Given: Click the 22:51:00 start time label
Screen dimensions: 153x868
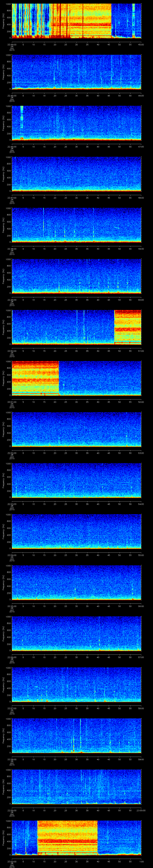Looking at the screenshot, I should 12,402.
